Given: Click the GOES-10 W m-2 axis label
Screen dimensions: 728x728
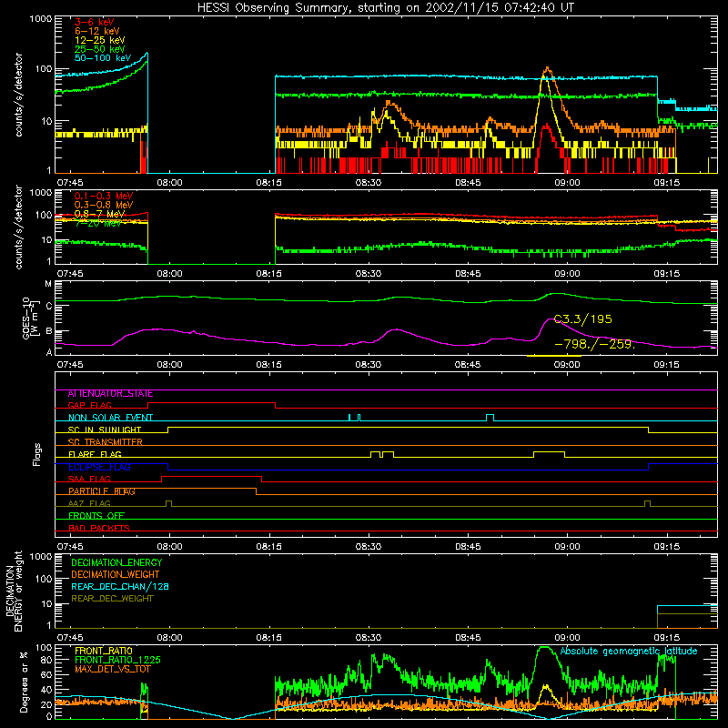Looking at the screenshot, I should pyautogui.click(x=30, y=318).
